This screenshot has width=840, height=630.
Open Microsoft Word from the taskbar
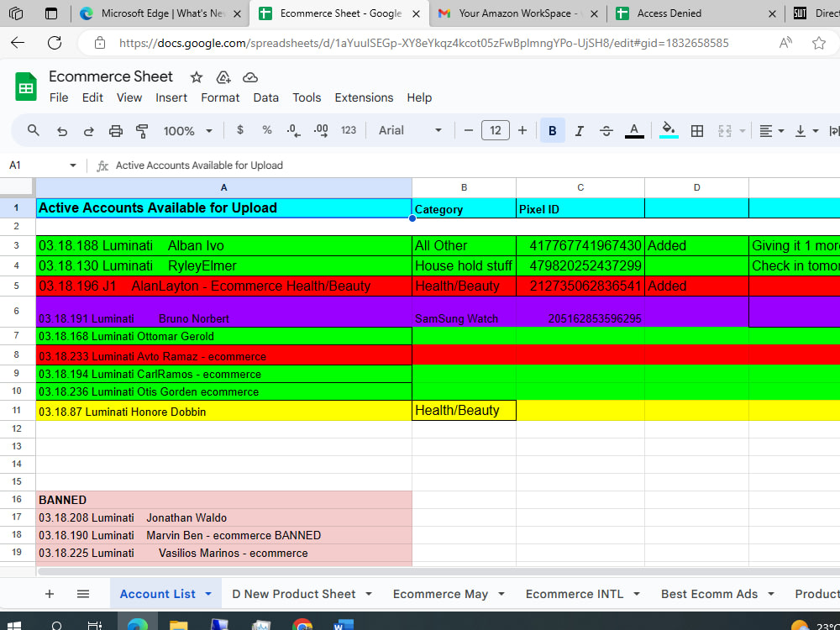point(343,625)
